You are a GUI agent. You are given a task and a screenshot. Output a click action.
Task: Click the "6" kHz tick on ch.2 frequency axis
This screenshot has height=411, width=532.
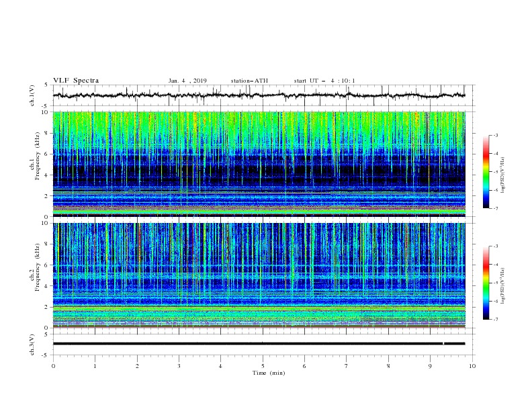(46, 265)
